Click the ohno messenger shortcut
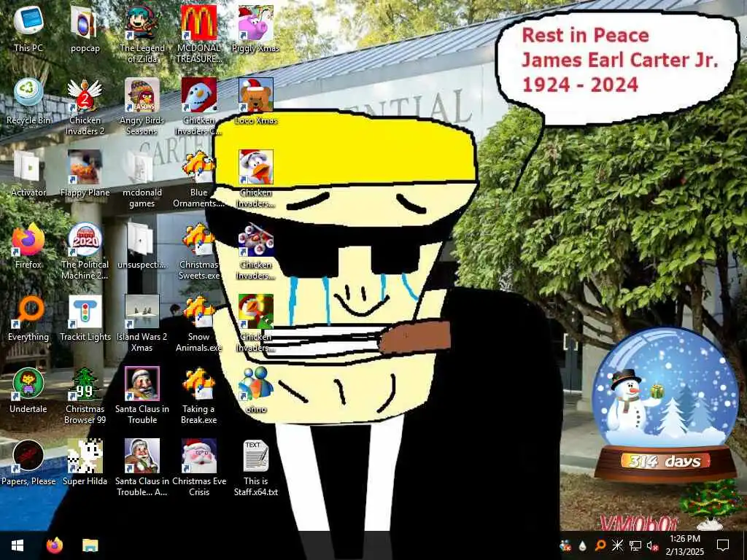The image size is (747, 560). [256, 391]
